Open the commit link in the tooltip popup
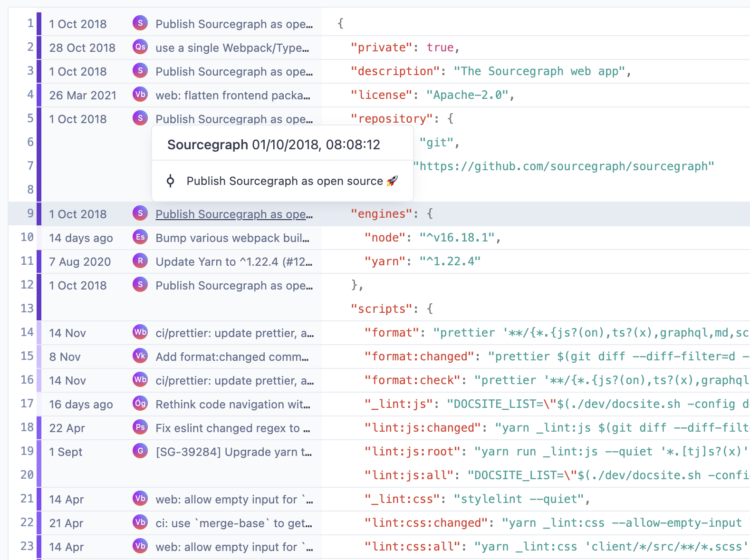Screen dimensions: 750x560 click(x=292, y=181)
